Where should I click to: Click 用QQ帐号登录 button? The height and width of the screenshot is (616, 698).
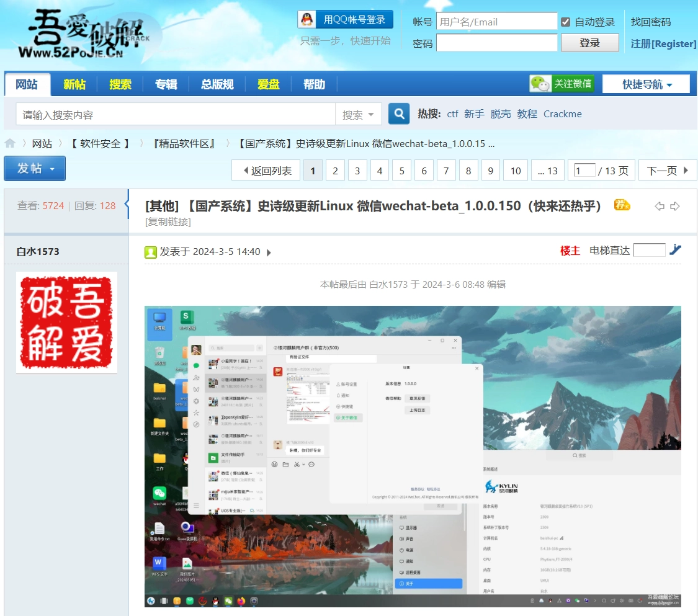346,20
